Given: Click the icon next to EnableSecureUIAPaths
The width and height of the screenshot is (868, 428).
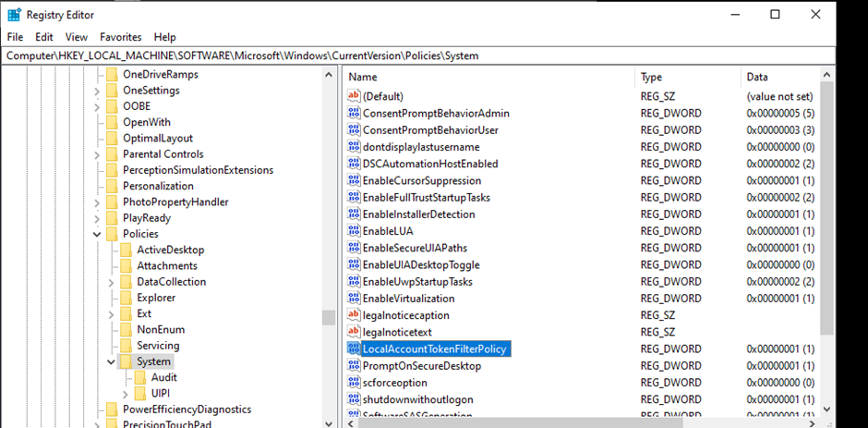Looking at the screenshot, I should point(353,248).
